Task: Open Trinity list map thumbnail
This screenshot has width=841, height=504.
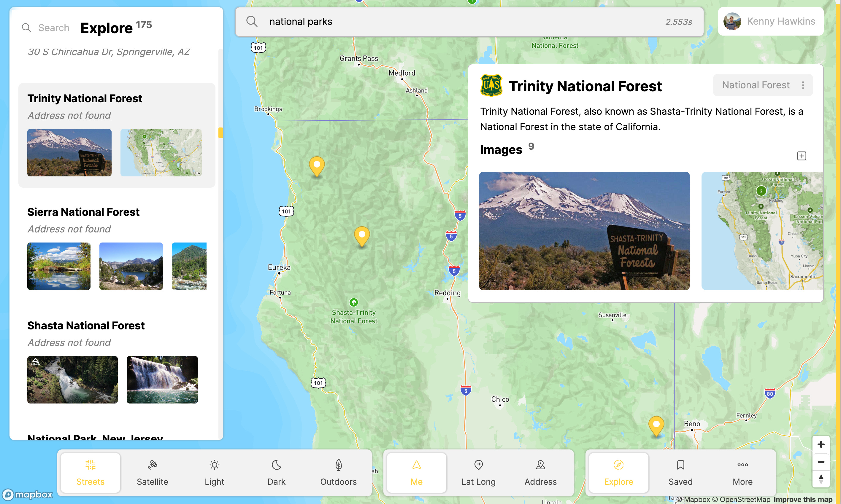Action: click(161, 152)
